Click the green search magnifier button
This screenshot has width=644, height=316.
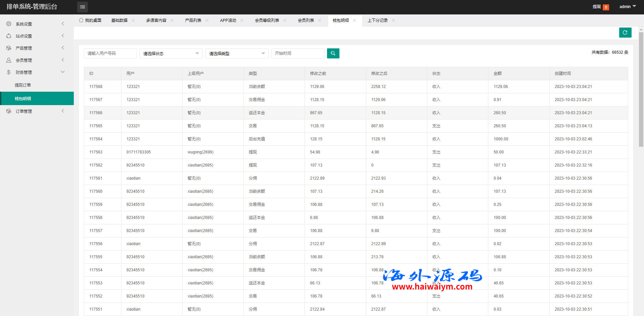tap(333, 53)
